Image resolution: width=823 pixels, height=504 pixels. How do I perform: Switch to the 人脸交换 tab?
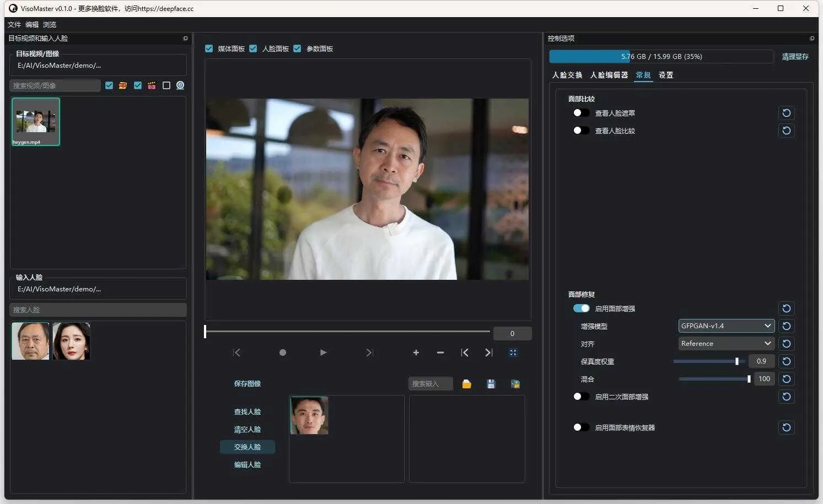567,75
